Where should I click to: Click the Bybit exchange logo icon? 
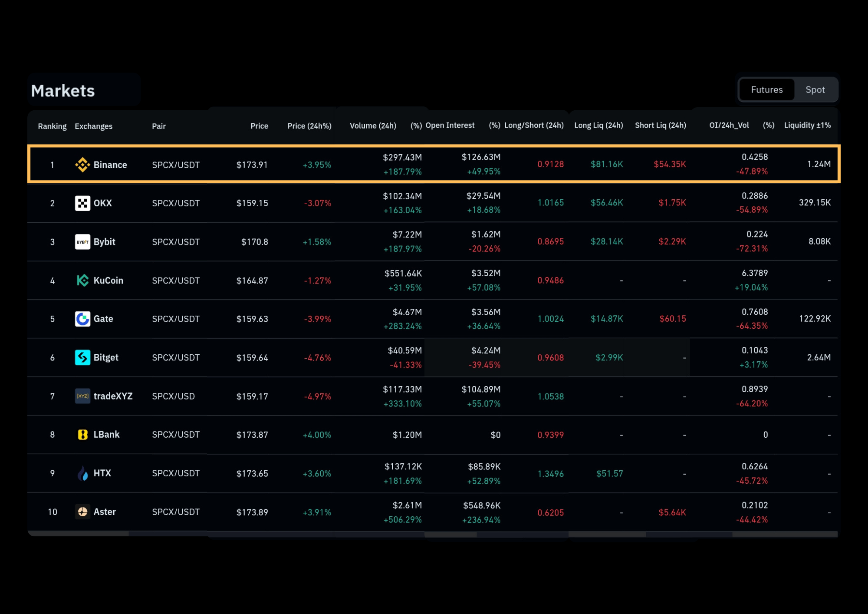(x=82, y=242)
